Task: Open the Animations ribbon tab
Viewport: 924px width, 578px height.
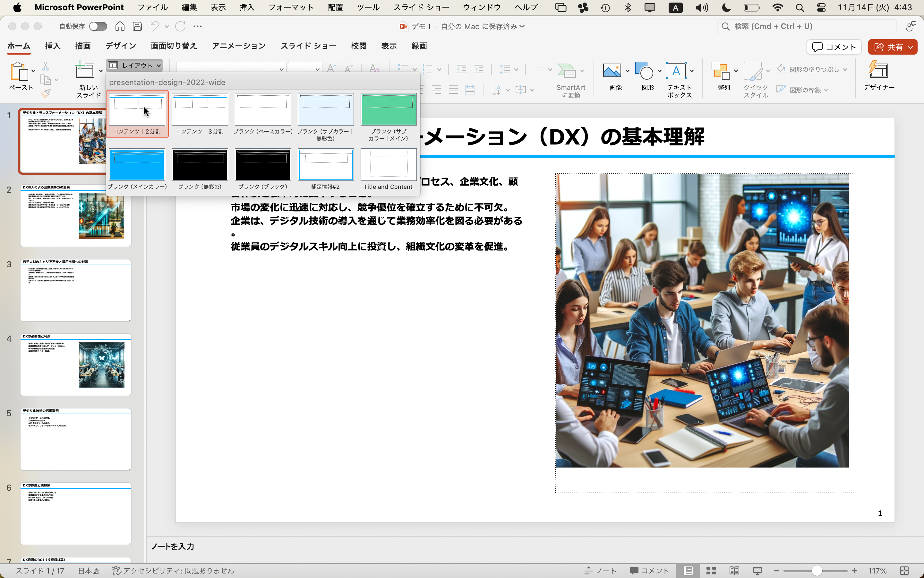Action: (x=239, y=46)
